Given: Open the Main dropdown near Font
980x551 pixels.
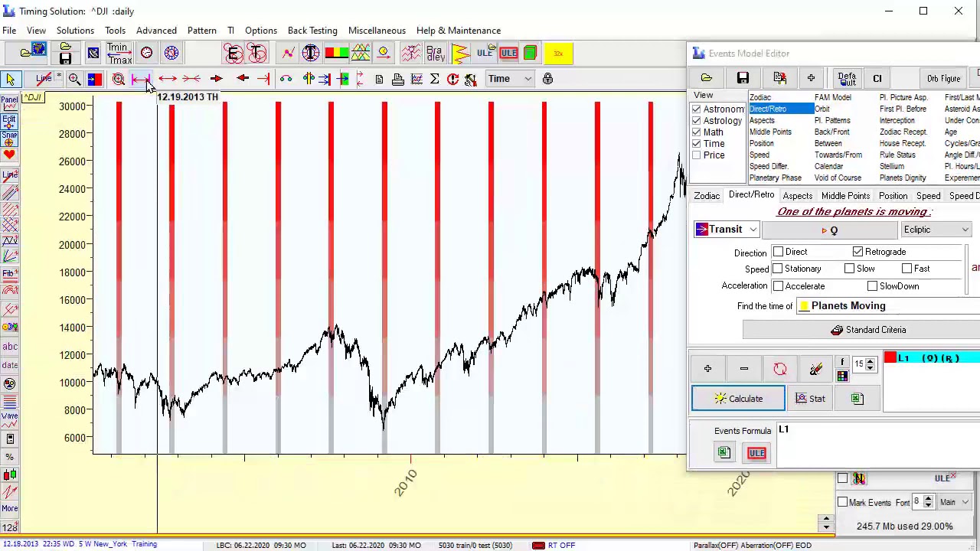Looking at the screenshot, I should click(x=954, y=503).
